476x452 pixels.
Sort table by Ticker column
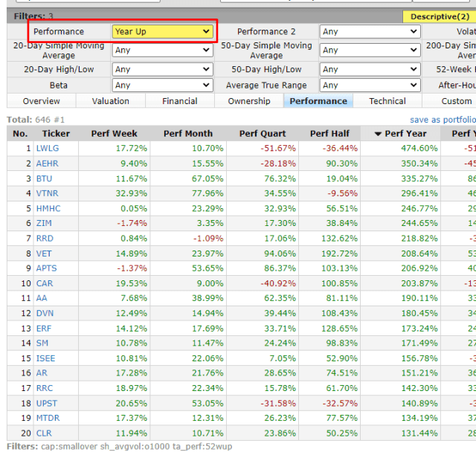pyautogui.click(x=56, y=134)
